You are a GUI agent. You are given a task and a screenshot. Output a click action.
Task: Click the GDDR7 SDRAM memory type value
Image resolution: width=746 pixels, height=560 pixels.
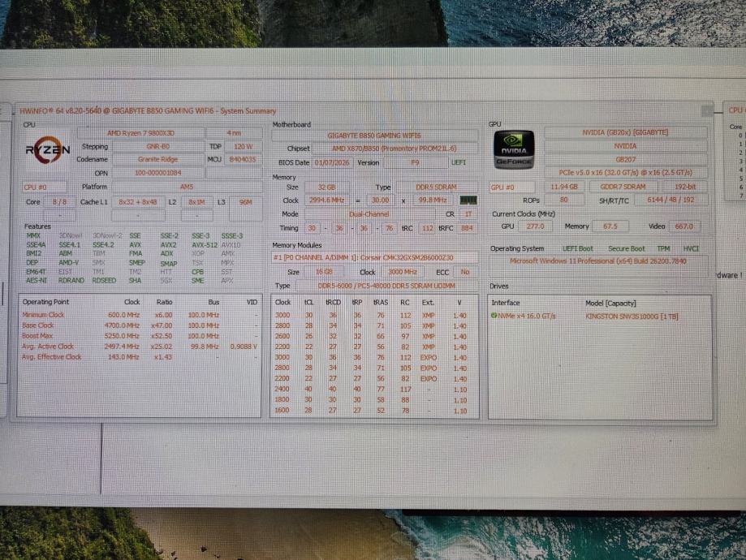623,187
